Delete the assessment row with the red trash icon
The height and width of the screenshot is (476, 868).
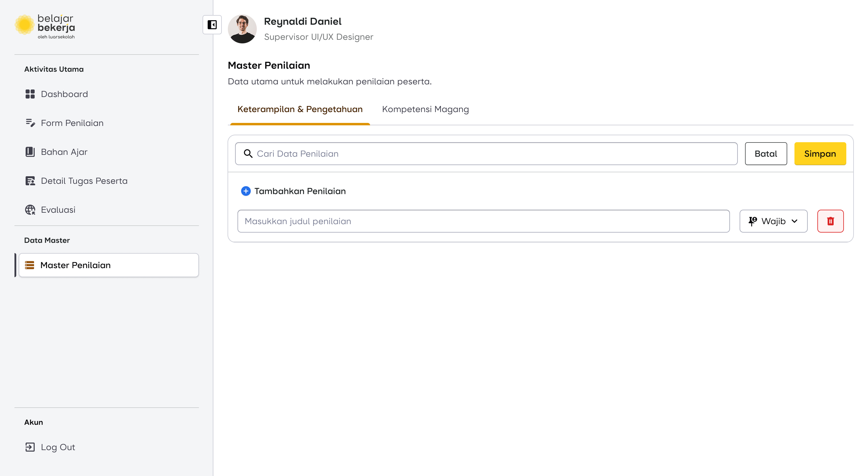[830, 221]
